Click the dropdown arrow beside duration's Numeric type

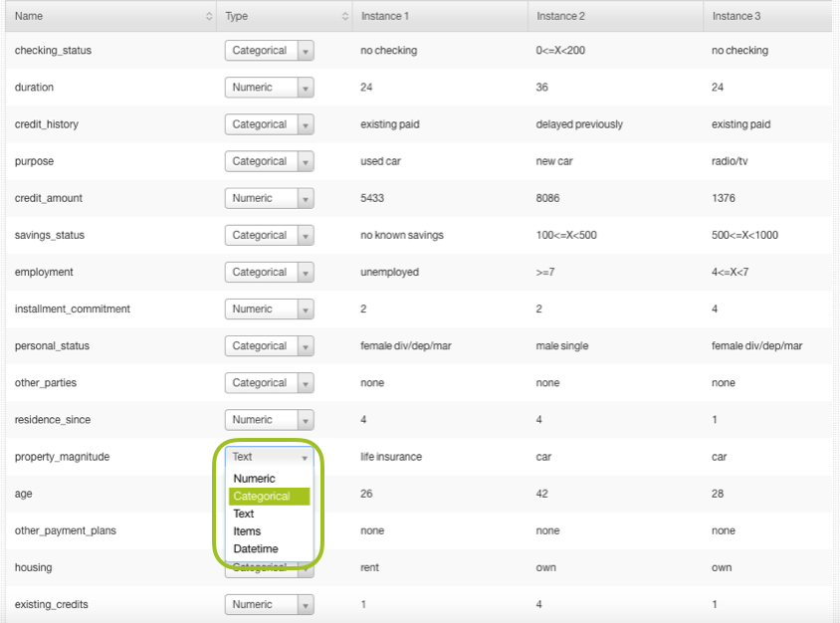306,87
